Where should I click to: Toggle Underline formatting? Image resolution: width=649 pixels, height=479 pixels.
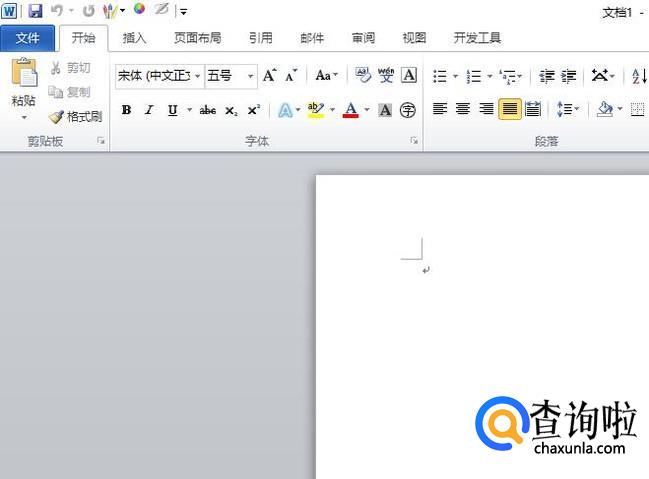173,110
